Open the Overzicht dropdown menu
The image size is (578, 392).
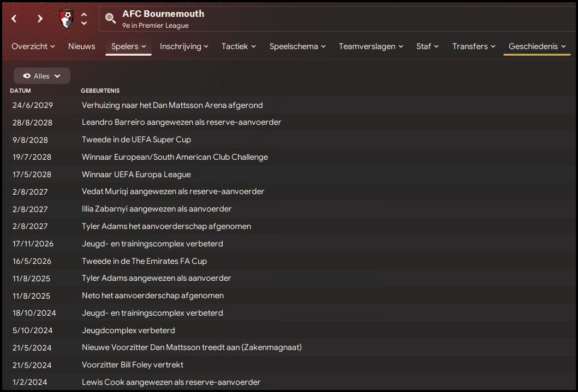[x=33, y=46]
